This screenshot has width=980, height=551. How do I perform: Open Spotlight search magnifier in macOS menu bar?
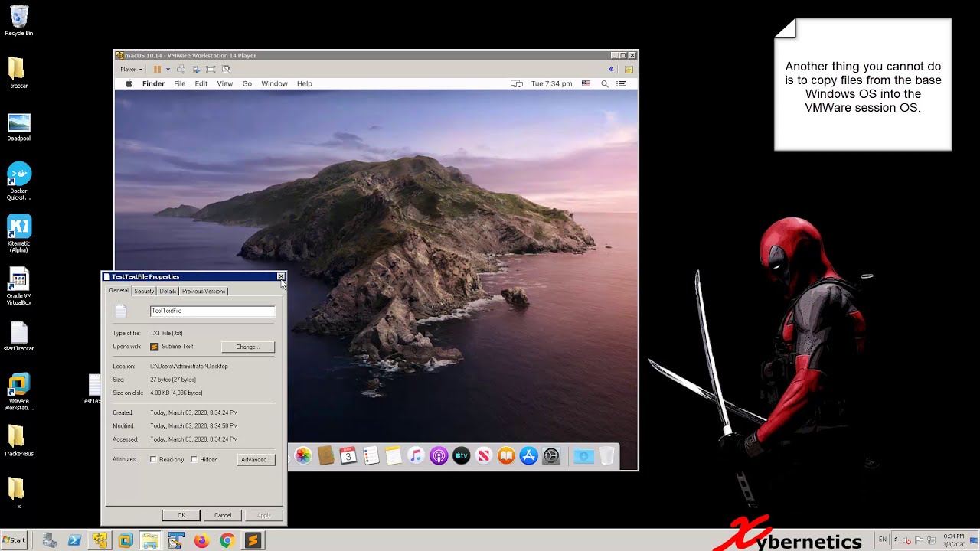pos(604,83)
